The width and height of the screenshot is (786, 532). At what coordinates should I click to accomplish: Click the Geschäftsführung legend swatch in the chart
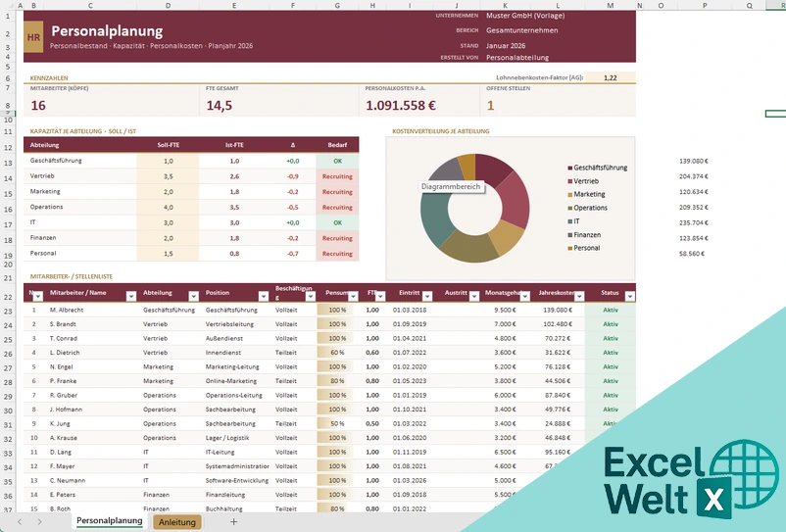point(570,168)
